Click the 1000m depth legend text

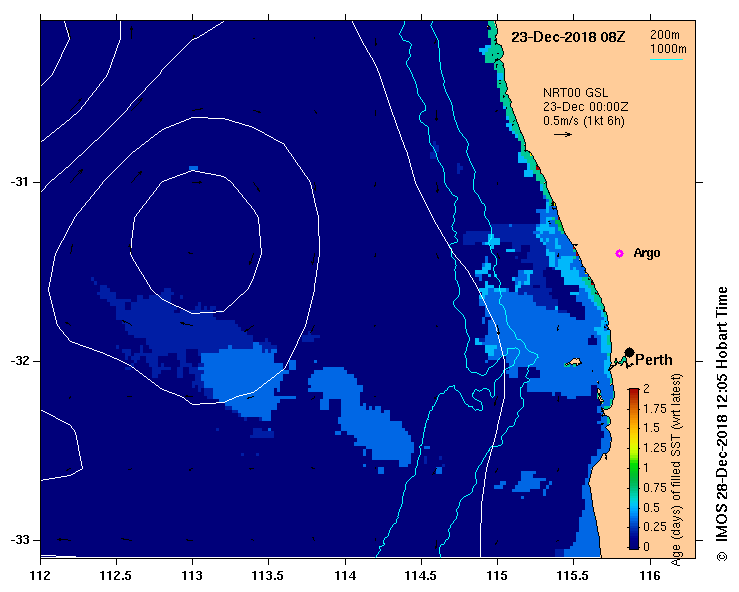(668, 49)
